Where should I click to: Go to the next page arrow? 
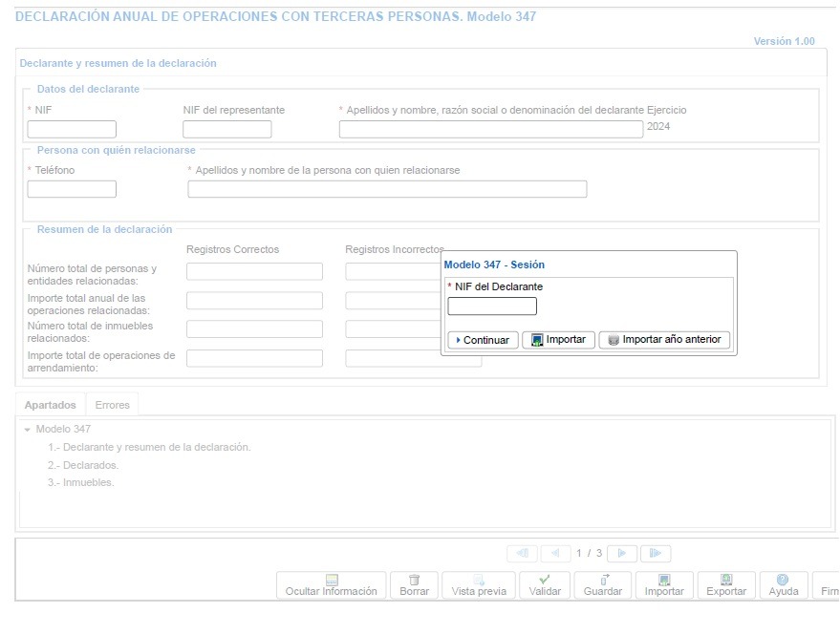click(622, 554)
